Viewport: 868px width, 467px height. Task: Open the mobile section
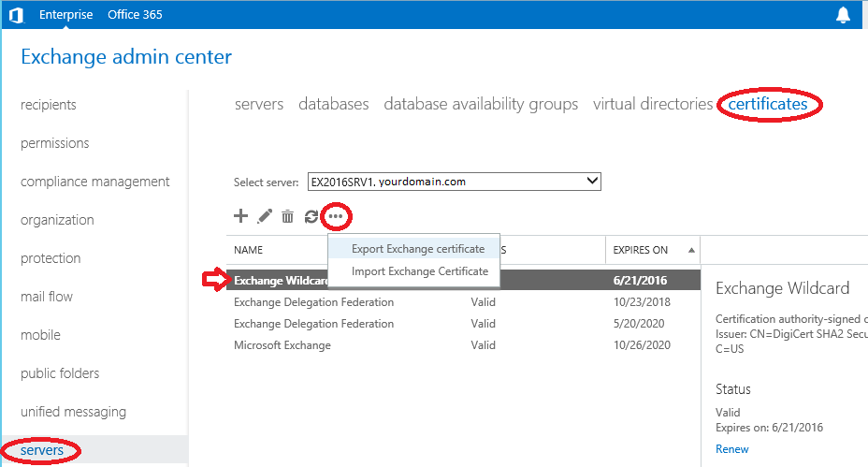(x=40, y=335)
